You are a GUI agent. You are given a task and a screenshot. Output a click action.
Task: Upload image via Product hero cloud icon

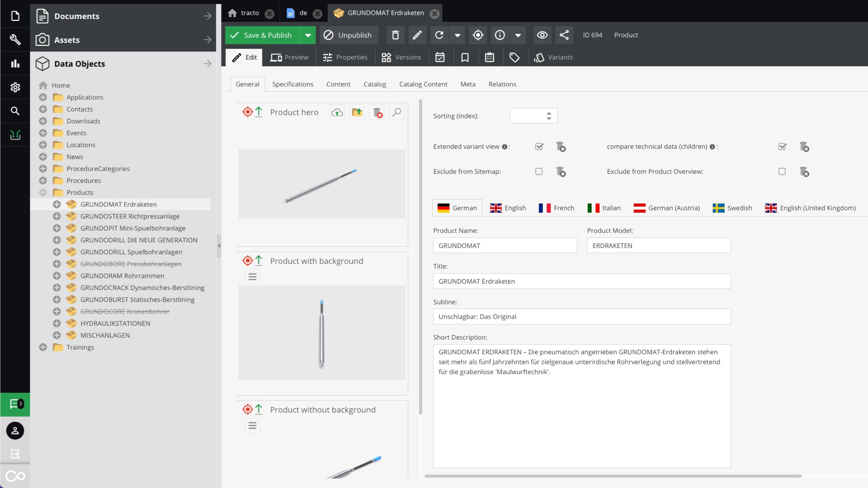pos(337,113)
